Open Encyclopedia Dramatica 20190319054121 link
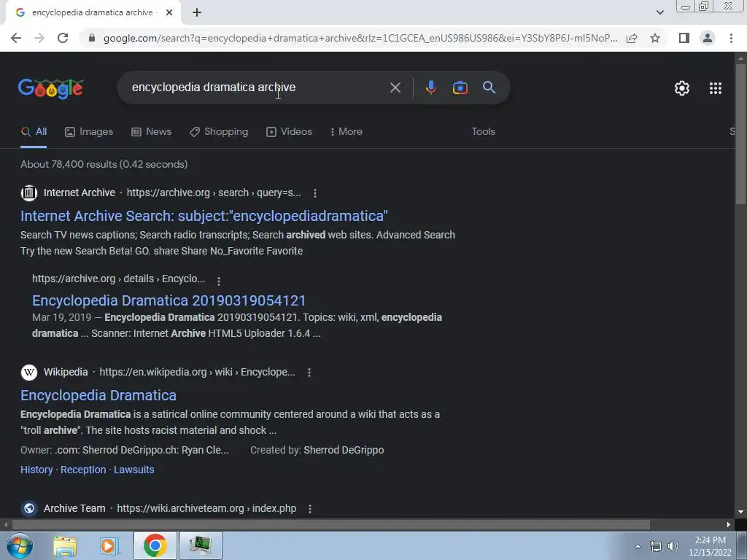 click(x=169, y=300)
